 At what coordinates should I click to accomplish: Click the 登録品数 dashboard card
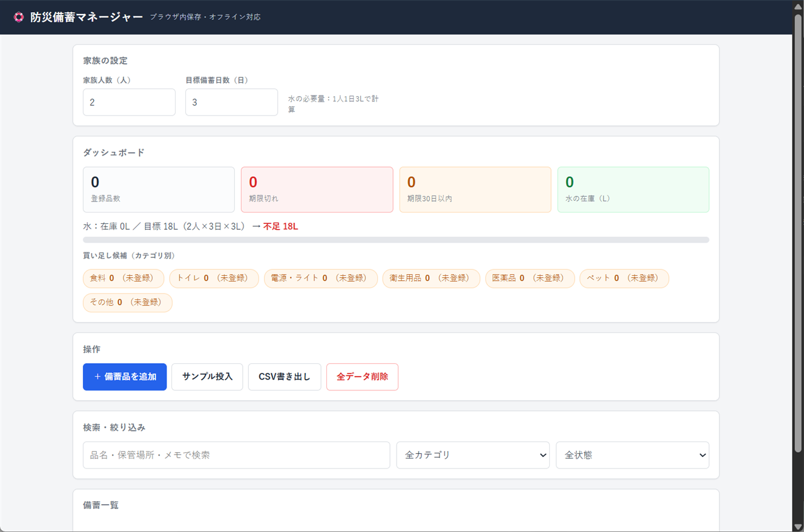(x=159, y=189)
